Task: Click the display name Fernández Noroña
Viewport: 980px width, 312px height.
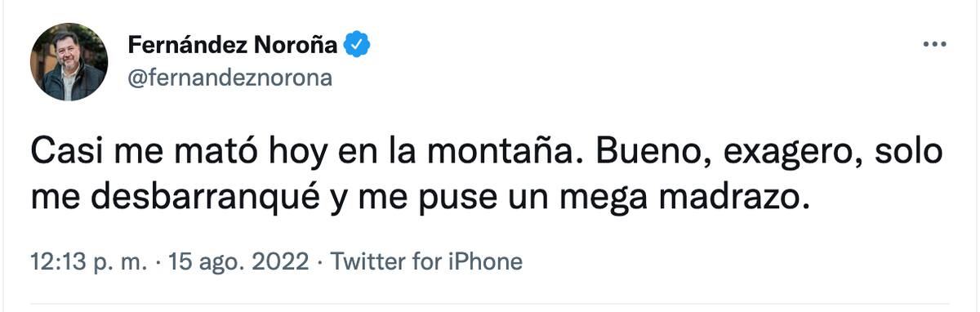Action: pos(232,44)
